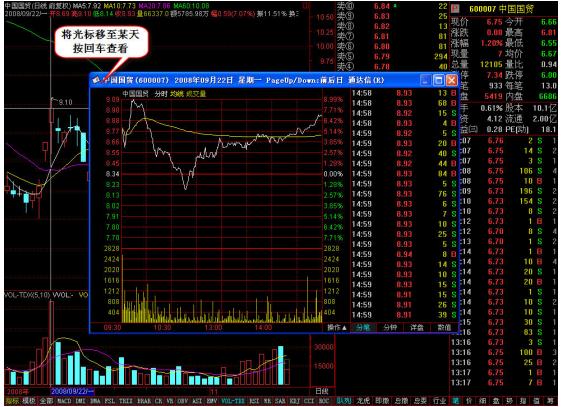
Task: Click the 13:16 trade row with volume 100
Action: 503,352
